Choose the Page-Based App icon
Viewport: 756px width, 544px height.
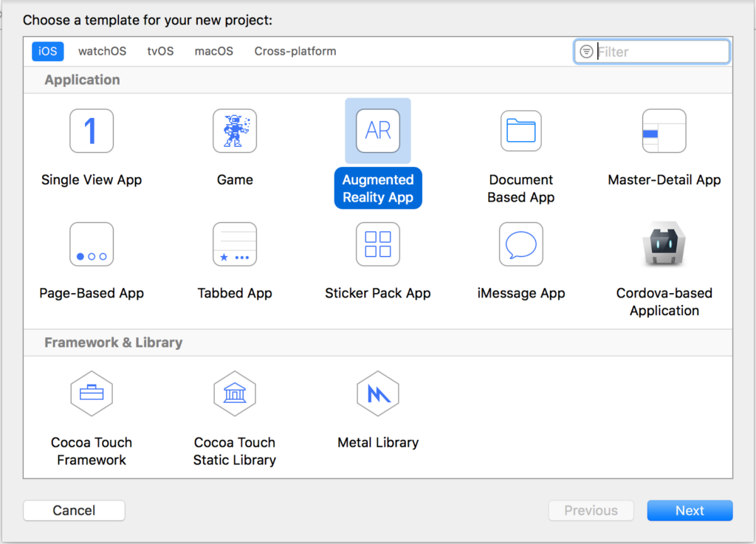92,244
